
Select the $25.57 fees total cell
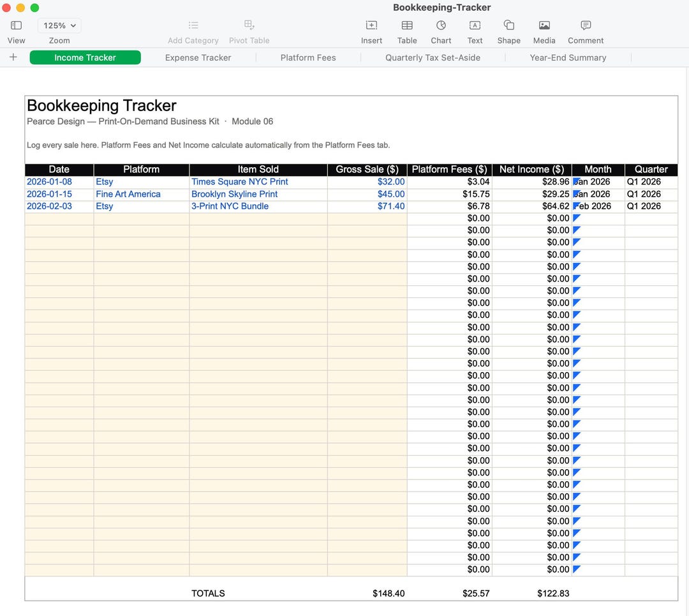click(450, 594)
